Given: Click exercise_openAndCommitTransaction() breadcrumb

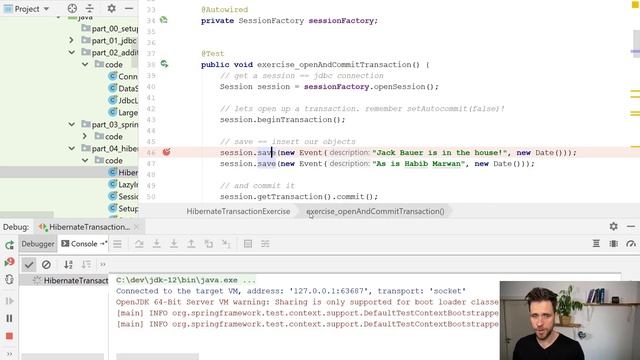Looking at the screenshot, I should pos(375,211).
